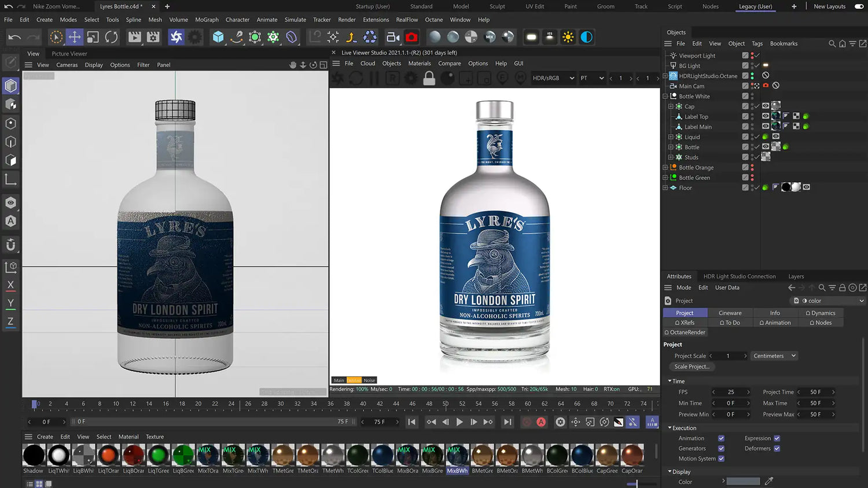Screen dimensions: 868x488
Task: Expand the Floor object tree
Action: (665, 188)
